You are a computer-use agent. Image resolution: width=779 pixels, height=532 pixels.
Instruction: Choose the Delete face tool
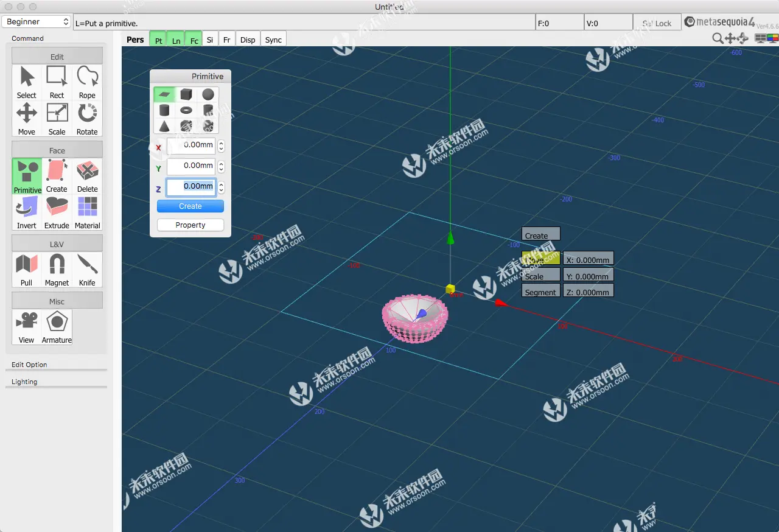click(87, 177)
